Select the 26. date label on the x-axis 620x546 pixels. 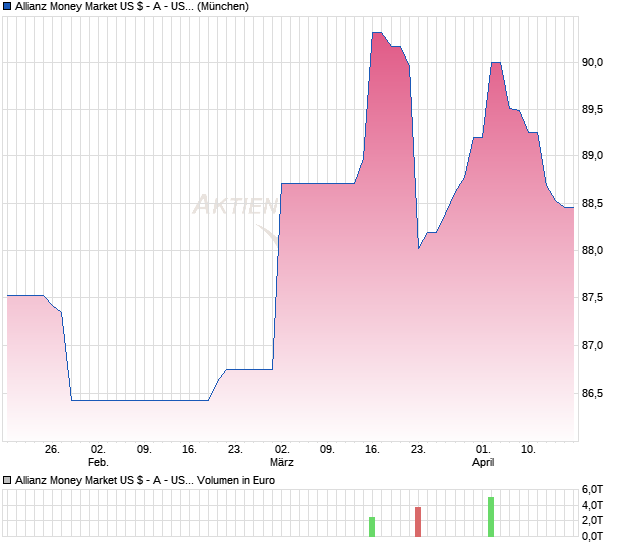click(52, 449)
